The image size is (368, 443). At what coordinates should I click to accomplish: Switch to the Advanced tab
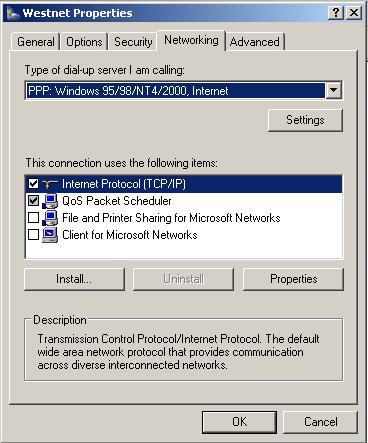[x=255, y=42]
